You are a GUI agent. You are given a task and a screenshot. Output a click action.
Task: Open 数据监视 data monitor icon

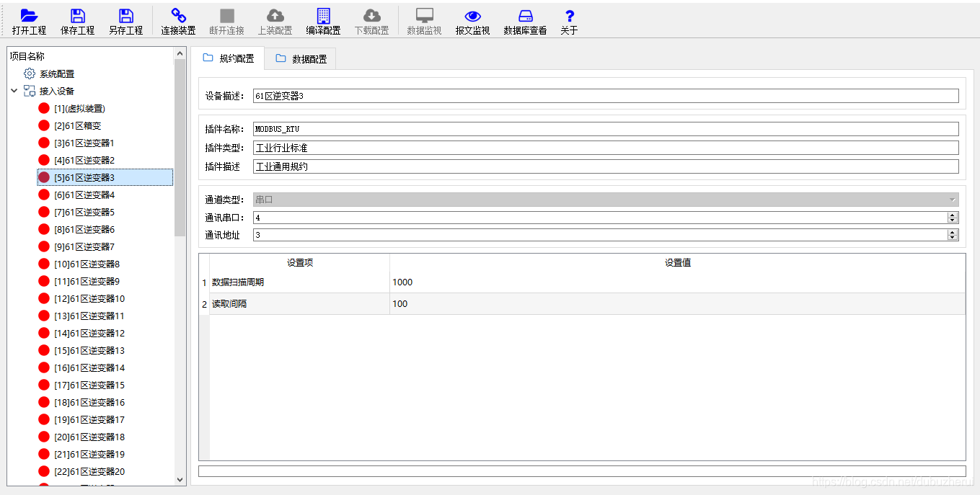click(x=425, y=15)
